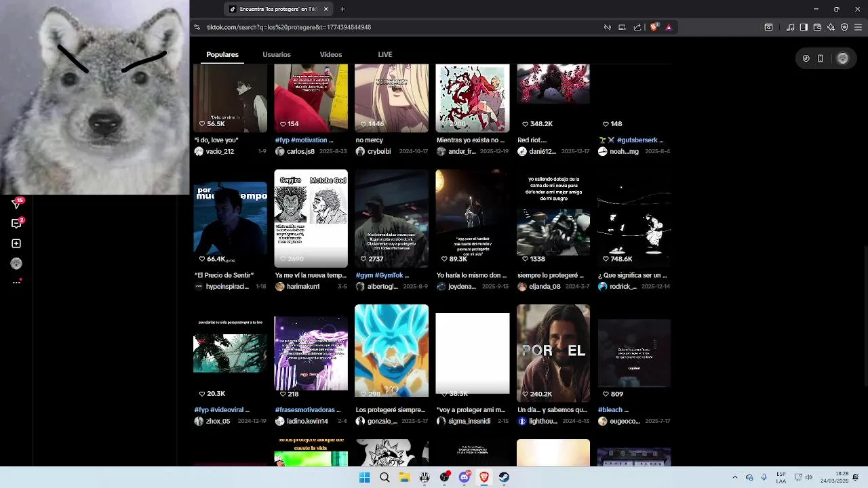Open the TikTok activity inbox with 2 badge

tap(16, 223)
